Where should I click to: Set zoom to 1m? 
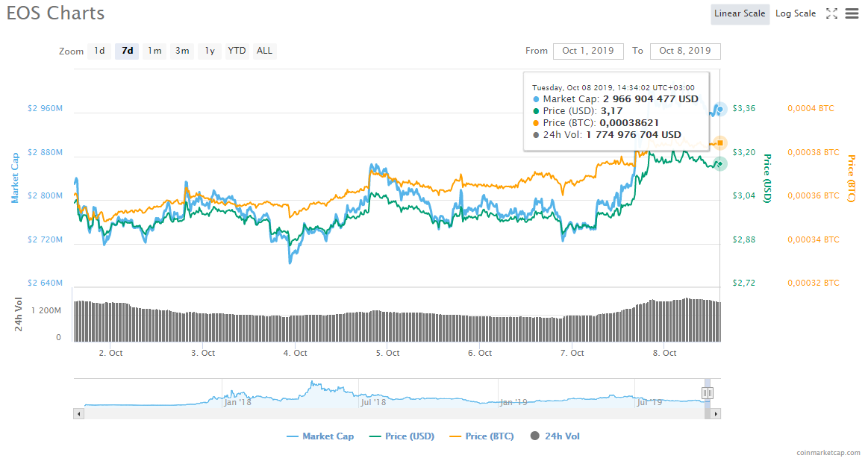[x=154, y=51]
